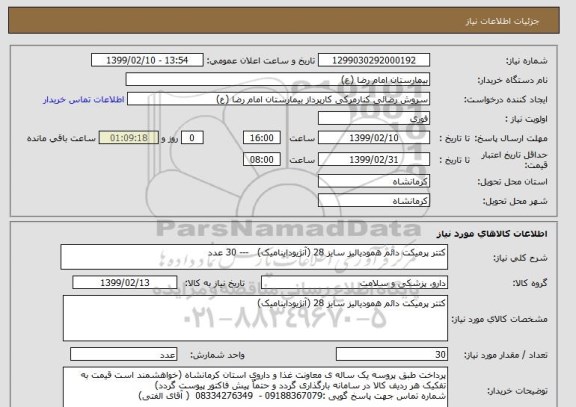Click the label تاریخ نیاز به کالا
Screen dimensions: 576x407
coord(214,283)
